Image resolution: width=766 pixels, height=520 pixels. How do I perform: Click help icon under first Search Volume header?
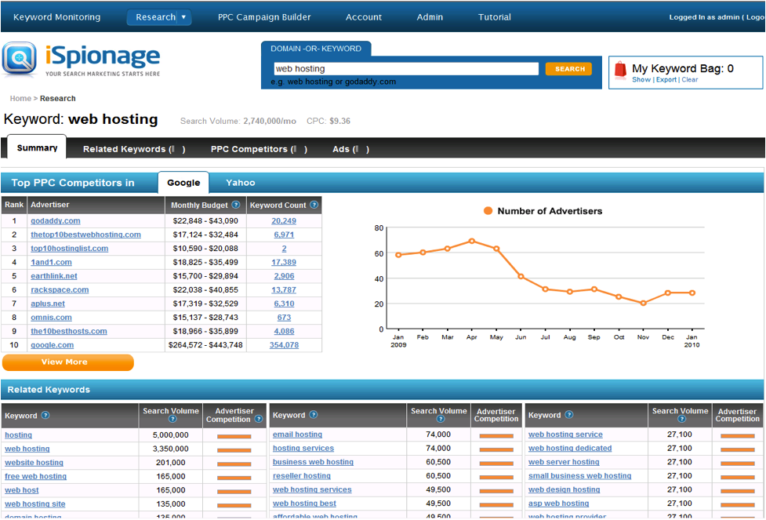point(171,419)
